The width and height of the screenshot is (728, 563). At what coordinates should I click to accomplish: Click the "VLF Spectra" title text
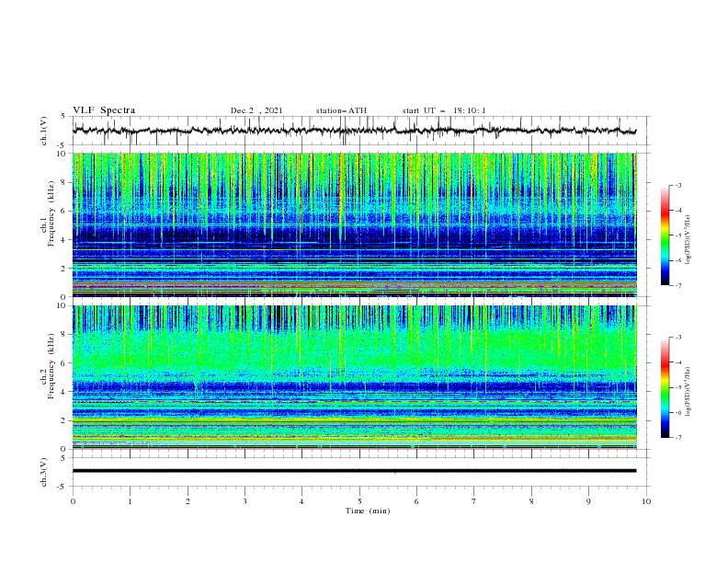(104, 110)
